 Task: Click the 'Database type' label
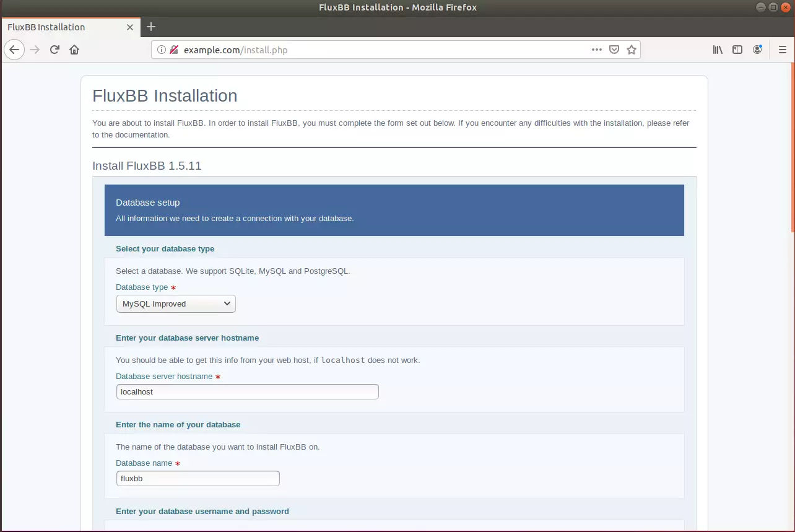tap(142, 287)
